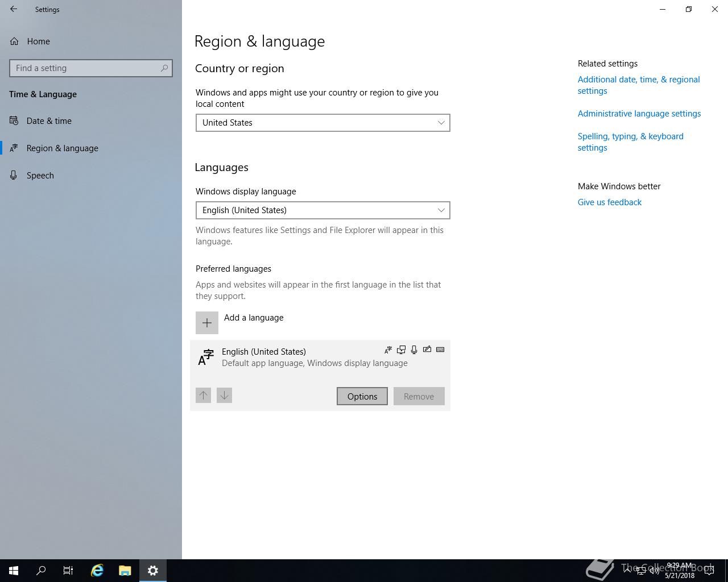Select Region & language in sidebar

click(x=91, y=148)
